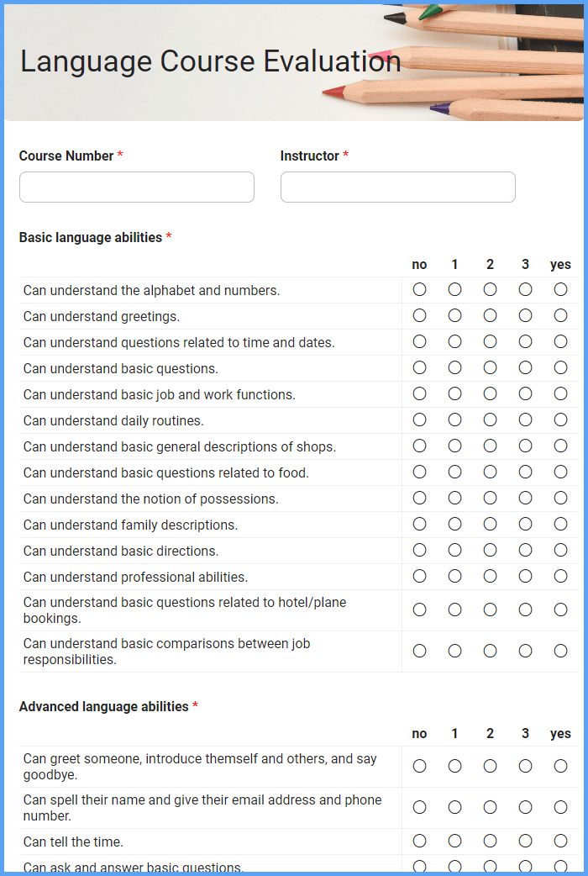This screenshot has width=588, height=876.
Task: Choose 'no' for understanding professional abilities
Action: (419, 577)
